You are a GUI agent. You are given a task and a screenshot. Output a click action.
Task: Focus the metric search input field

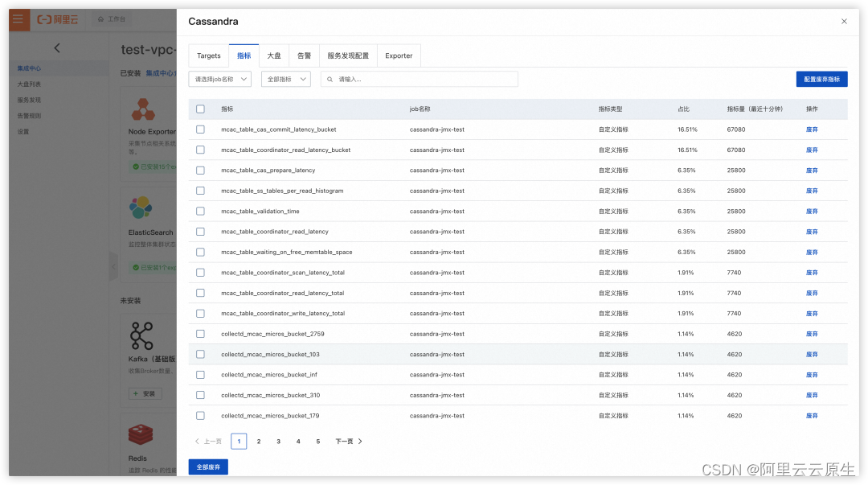point(419,80)
